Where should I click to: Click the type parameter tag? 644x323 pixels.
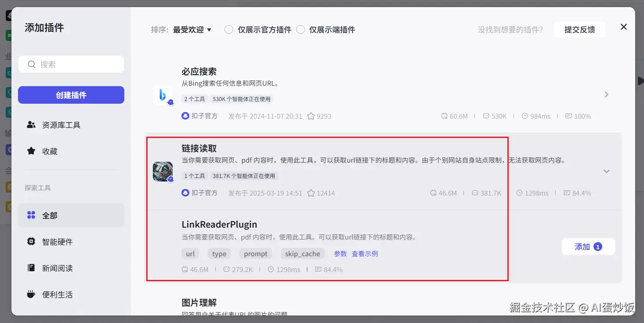219,254
